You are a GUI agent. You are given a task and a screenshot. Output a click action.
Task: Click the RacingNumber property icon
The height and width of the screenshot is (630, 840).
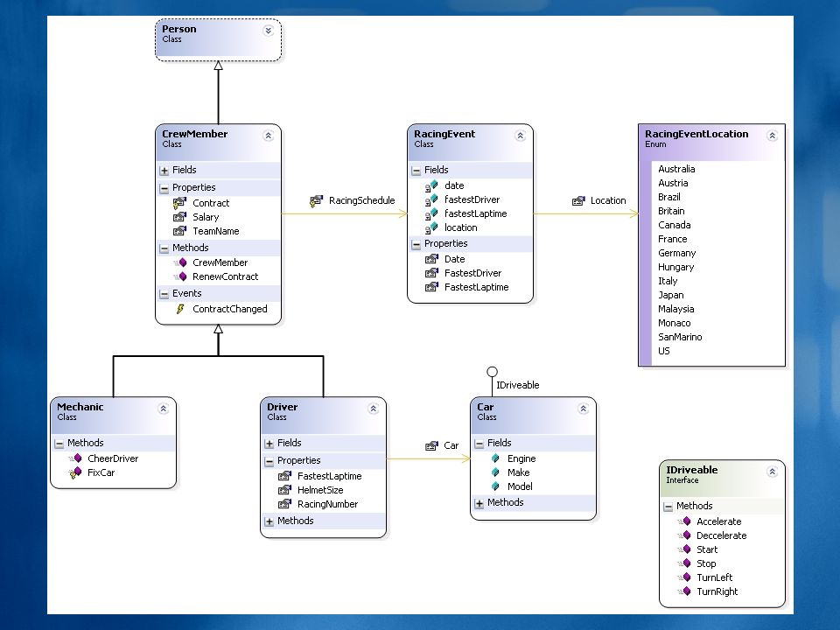tap(285, 504)
